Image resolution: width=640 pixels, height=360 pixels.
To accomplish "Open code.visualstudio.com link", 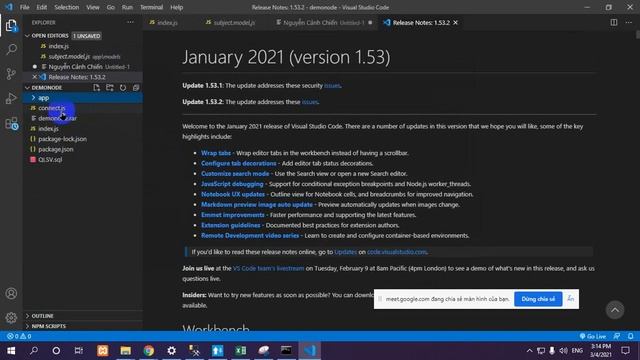I will pyautogui.click(x=397, y=252).
